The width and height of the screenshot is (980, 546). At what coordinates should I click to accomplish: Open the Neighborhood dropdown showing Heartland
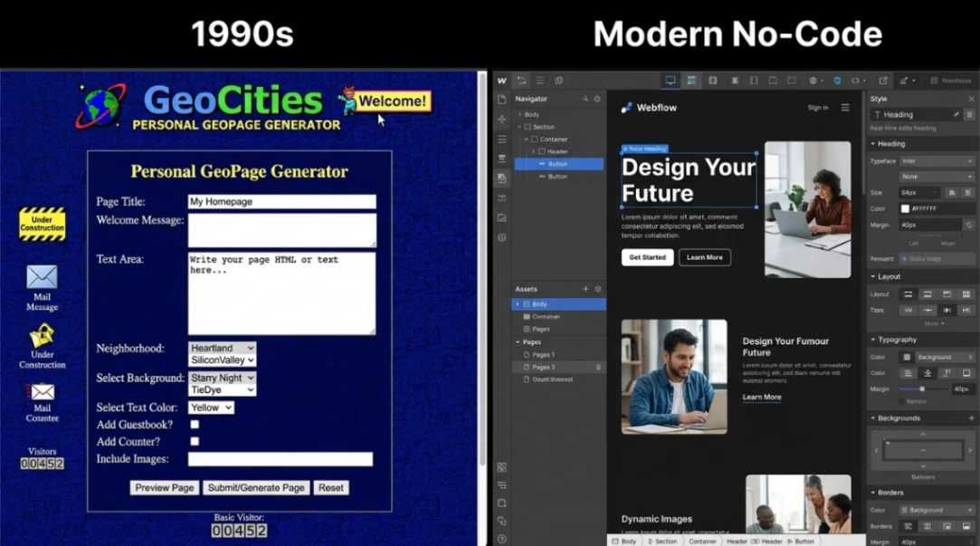pyautogui.click(x=222, y=348)
